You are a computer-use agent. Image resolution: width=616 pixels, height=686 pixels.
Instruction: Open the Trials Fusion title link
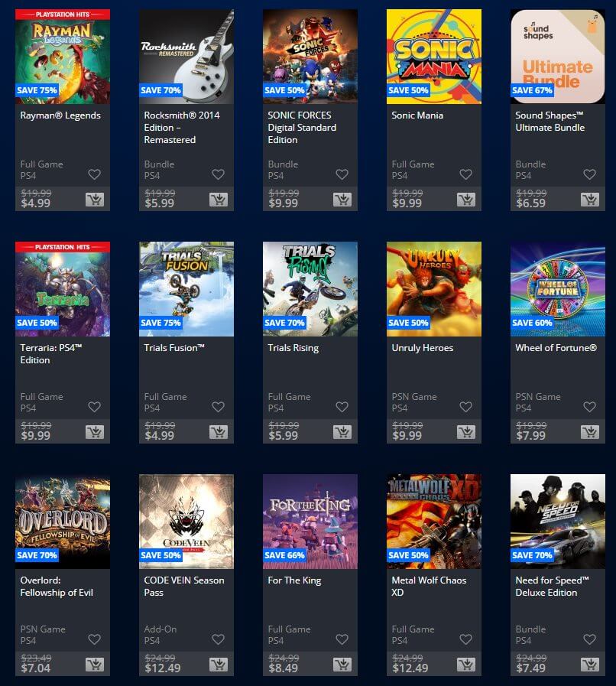[174, 348]
